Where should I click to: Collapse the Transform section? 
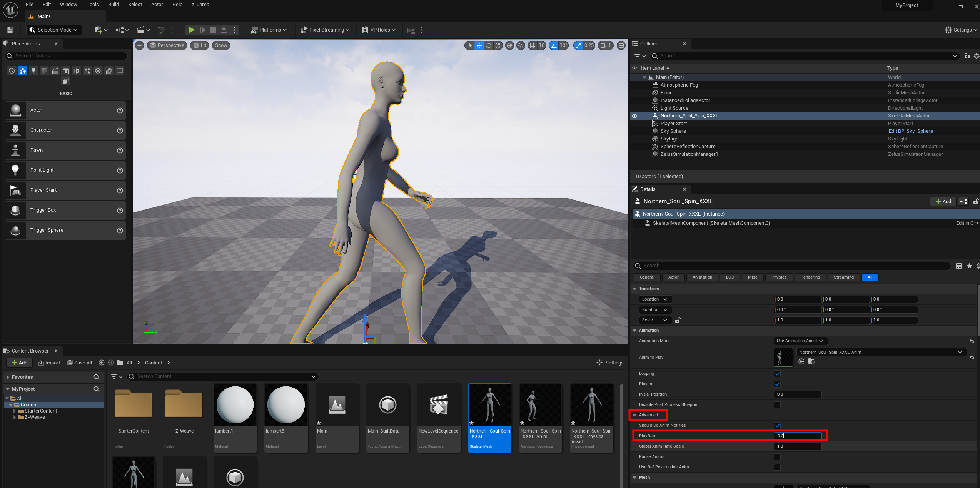pyautogui.click(x=634, y=289)
